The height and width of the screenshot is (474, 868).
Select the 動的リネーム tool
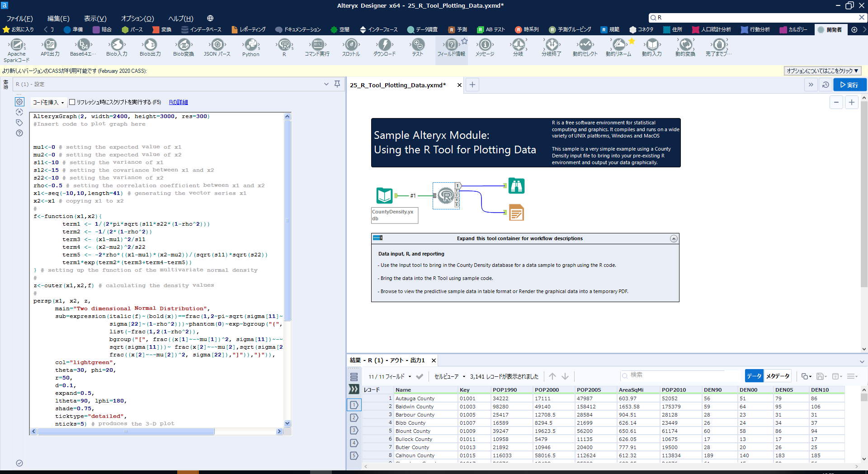618,47
